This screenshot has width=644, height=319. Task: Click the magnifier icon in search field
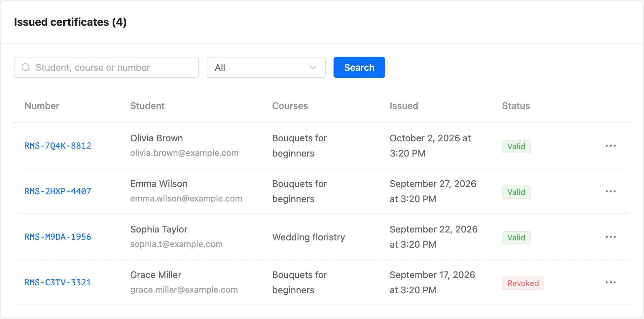[x=26, y=67]
